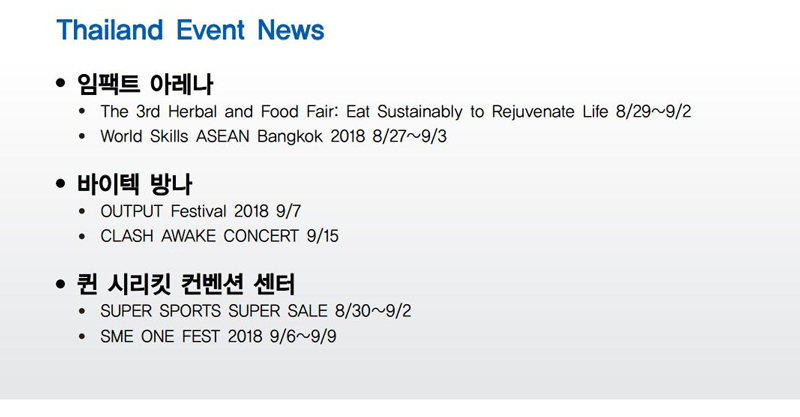Select the 퀸 시리킷 컨벤션 센터 heading
The width and height of the screenshot is (800, 417).
coord(186,284)
